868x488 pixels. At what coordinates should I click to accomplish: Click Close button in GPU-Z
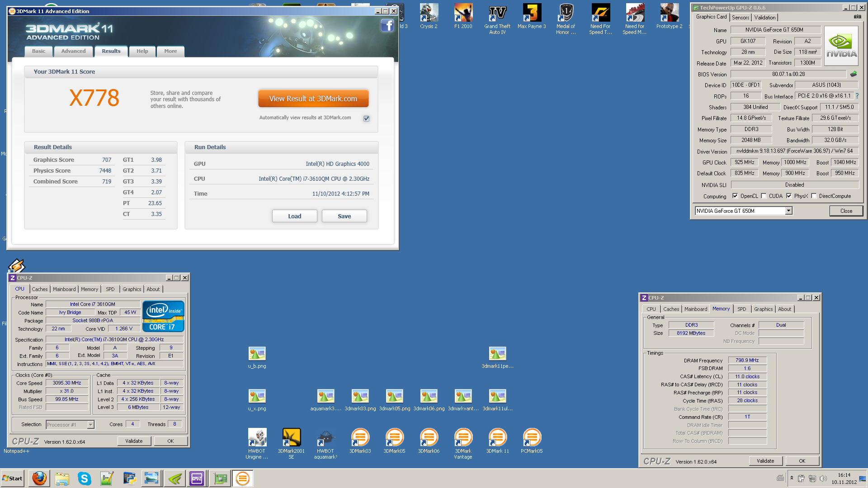(x=846, y=211)
